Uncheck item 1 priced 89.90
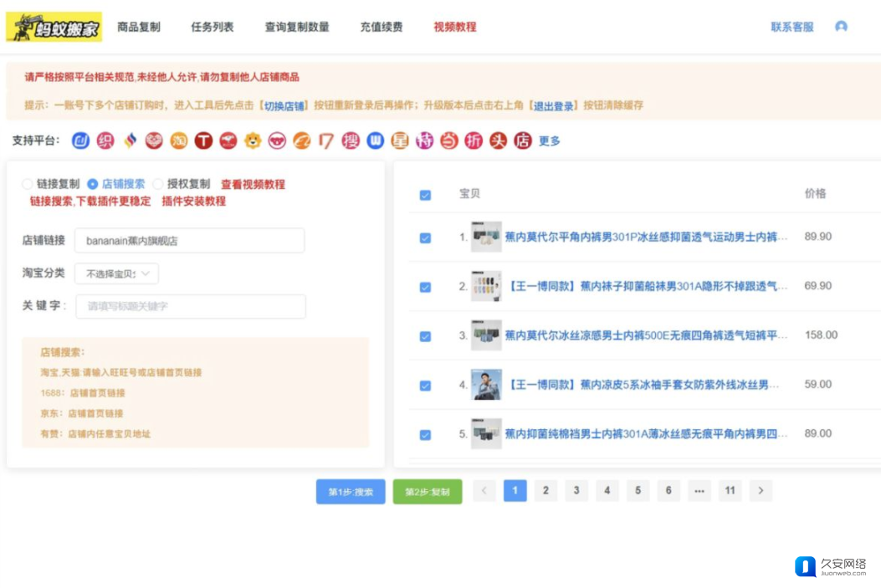 [x=425, y=238]
